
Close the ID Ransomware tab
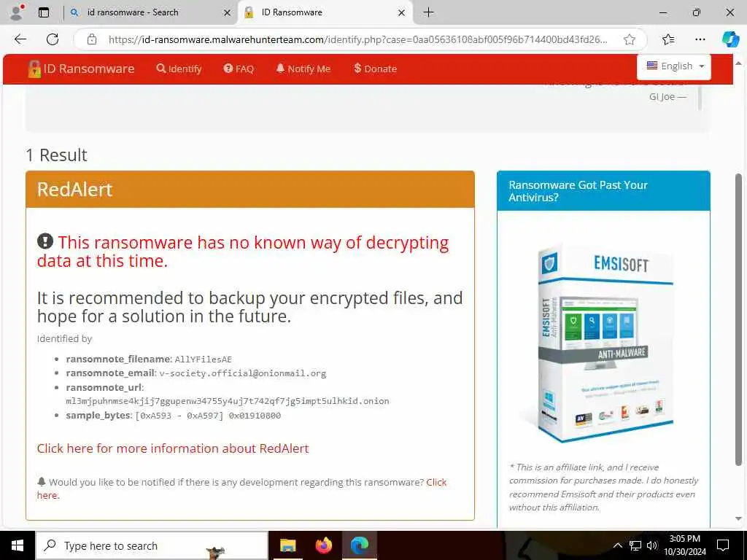pyautogui.click(x=402, y=13)
